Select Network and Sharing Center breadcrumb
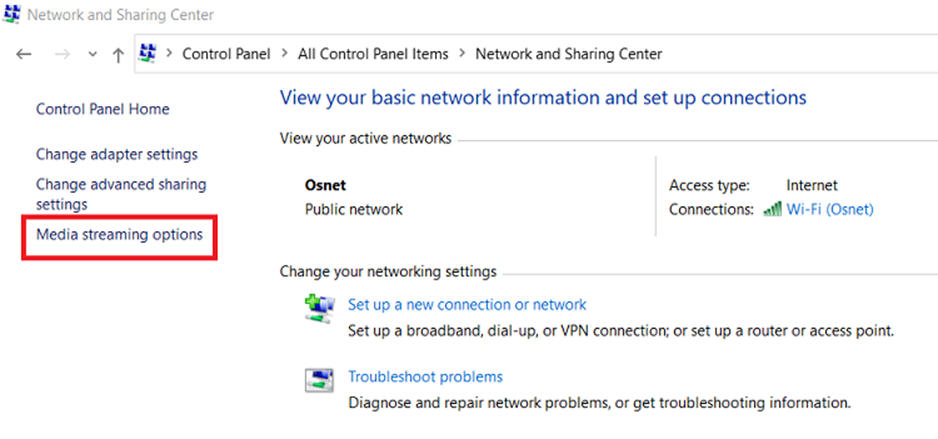This screenshot has width=938, height=439. point(568,54)
